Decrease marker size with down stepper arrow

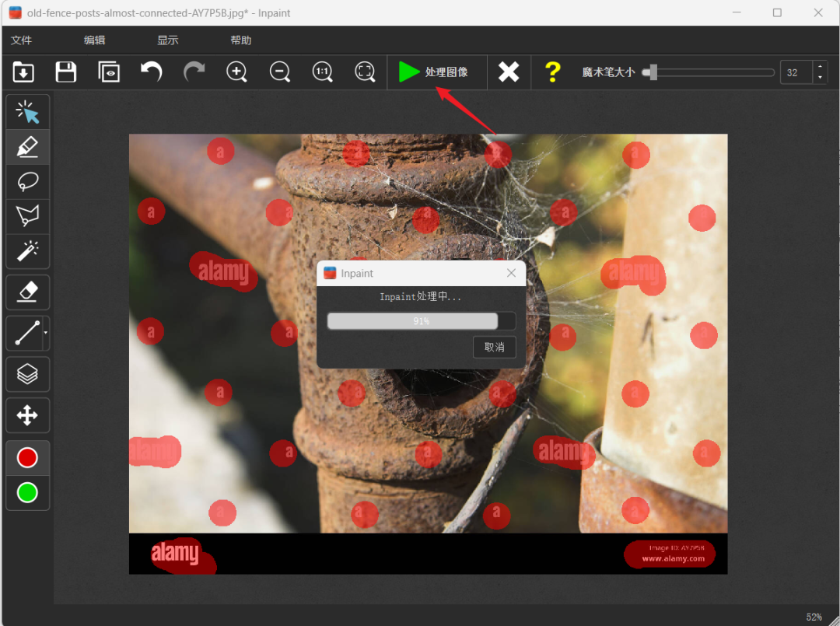[x=819, y=78]
